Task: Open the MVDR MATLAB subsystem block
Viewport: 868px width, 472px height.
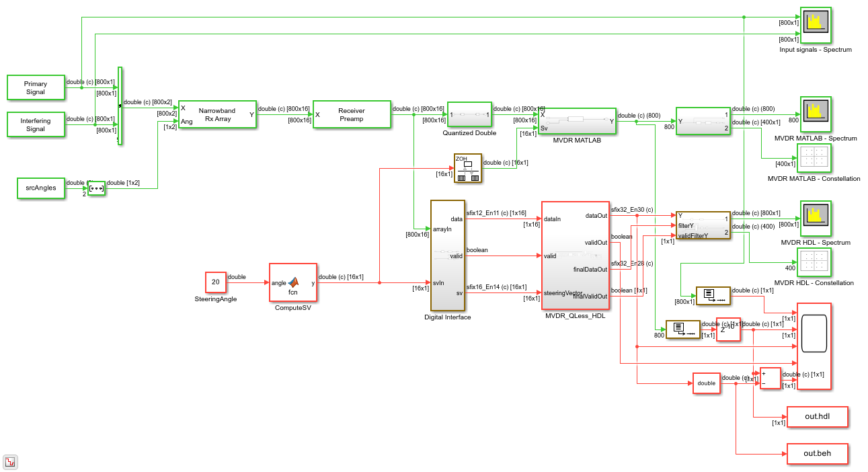Action: pos(577,122)
